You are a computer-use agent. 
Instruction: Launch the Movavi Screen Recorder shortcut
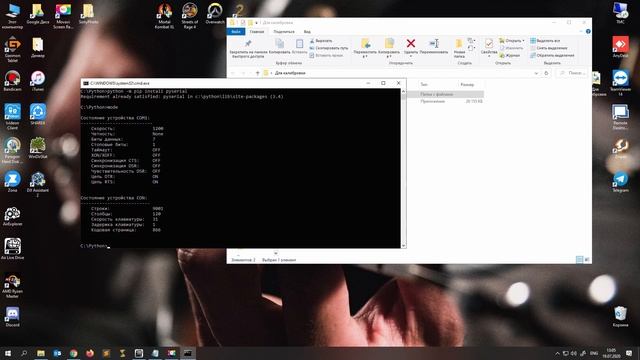[x=63, y=16]
